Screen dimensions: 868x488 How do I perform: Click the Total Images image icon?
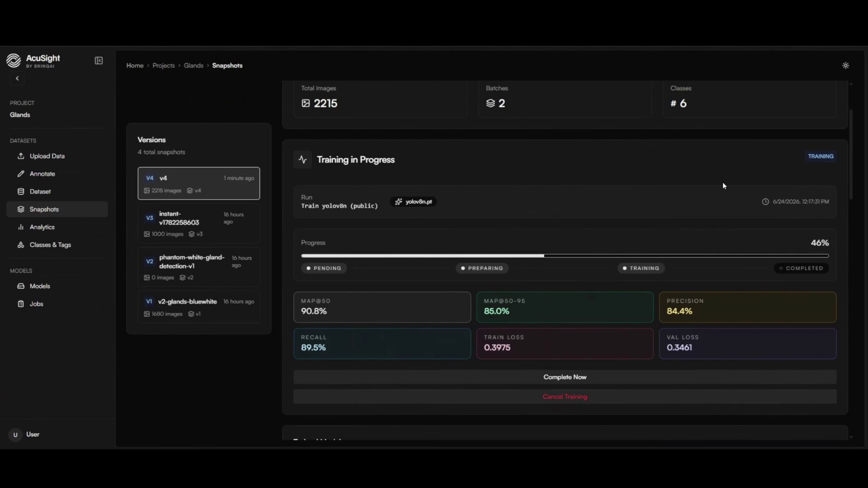click(x=306, y=103)
